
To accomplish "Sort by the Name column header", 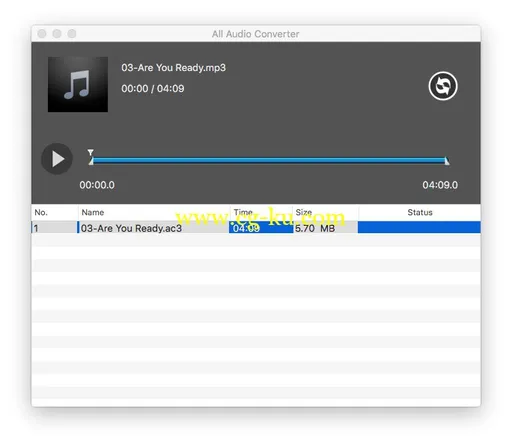I will coord(154,212).
